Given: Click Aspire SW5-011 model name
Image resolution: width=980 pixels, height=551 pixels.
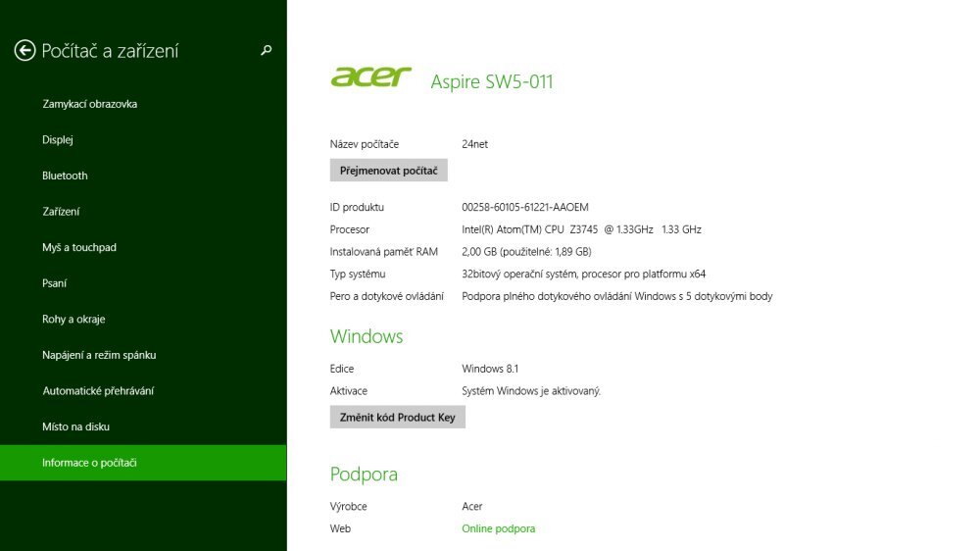Looking at the screenshot, I should pos(492,81).
